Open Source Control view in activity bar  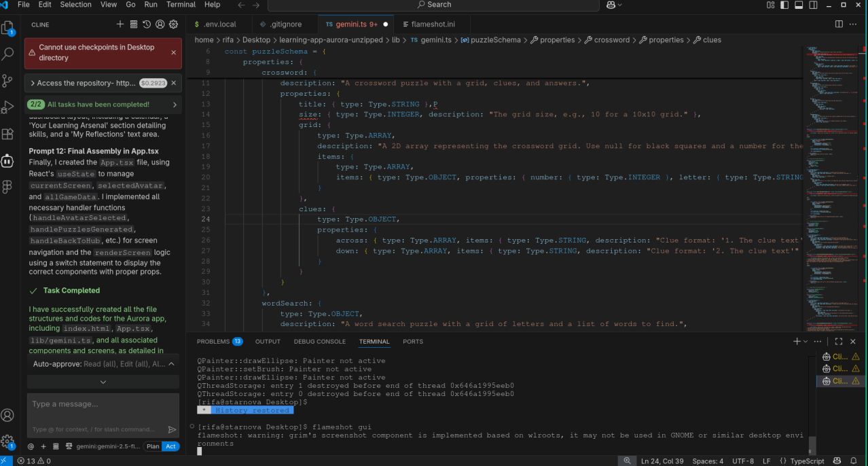coord(8,80)
